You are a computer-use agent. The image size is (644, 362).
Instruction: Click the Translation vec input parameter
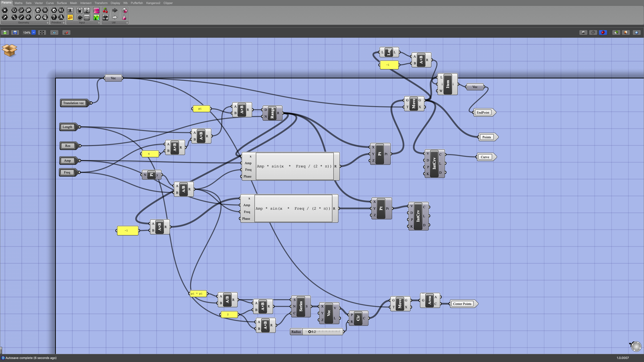point(74,103)
